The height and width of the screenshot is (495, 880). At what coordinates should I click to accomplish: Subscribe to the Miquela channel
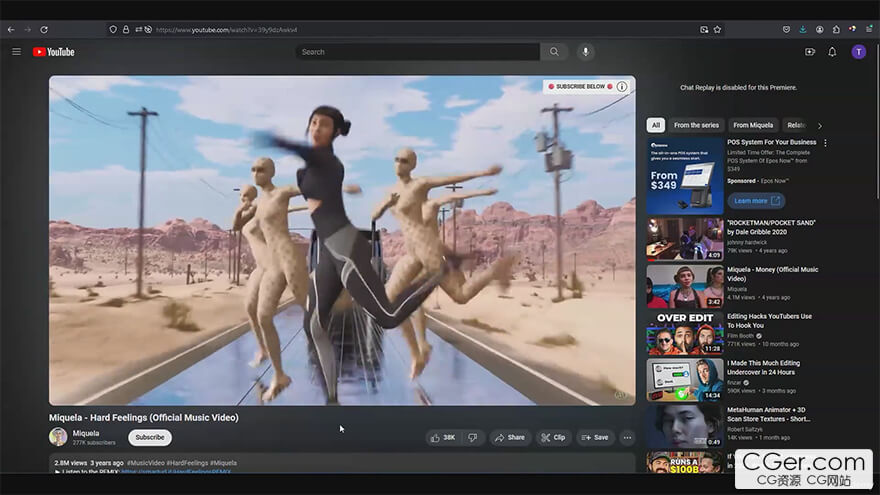coord(150,437)
